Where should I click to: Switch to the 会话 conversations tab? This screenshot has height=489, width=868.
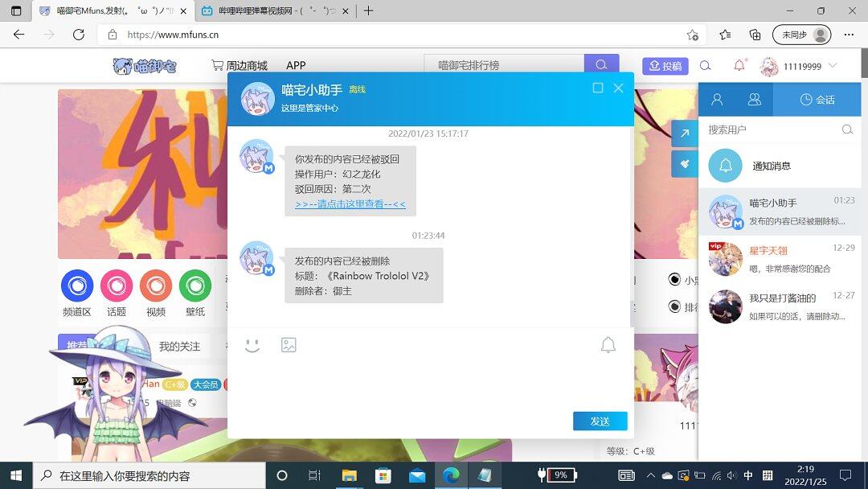click(x=817, y=100)
